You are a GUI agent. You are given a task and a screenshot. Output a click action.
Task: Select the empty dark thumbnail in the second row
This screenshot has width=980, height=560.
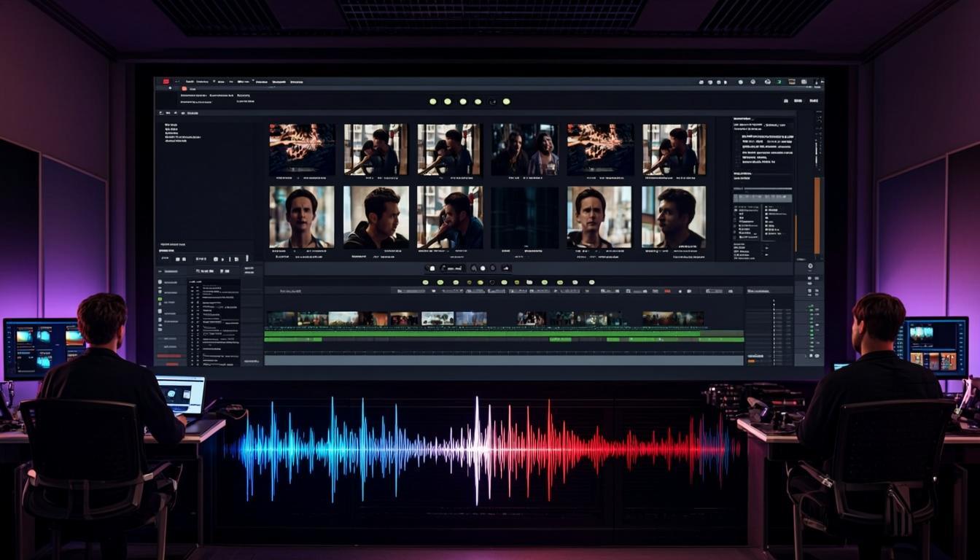524,217
